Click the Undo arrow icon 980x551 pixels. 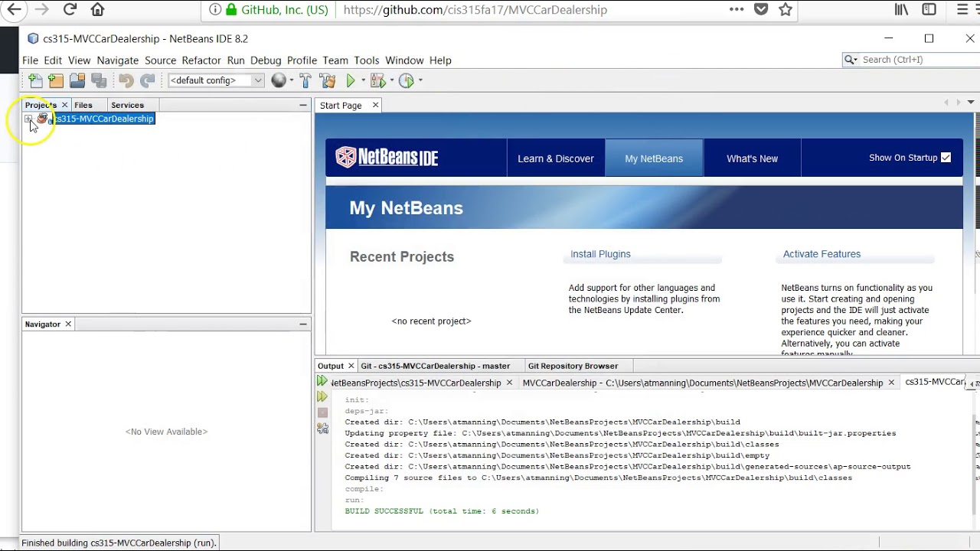pyautogui.click(x=126, y=80)
